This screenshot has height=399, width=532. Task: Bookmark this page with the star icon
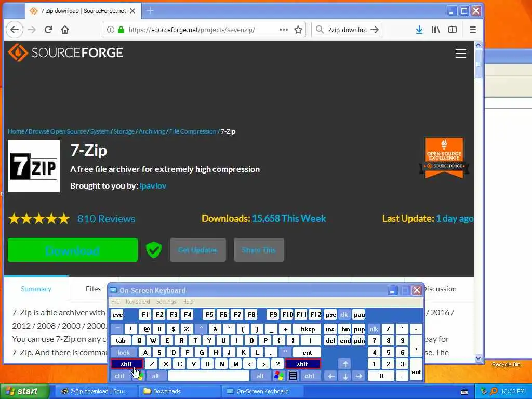pos(298,30)
